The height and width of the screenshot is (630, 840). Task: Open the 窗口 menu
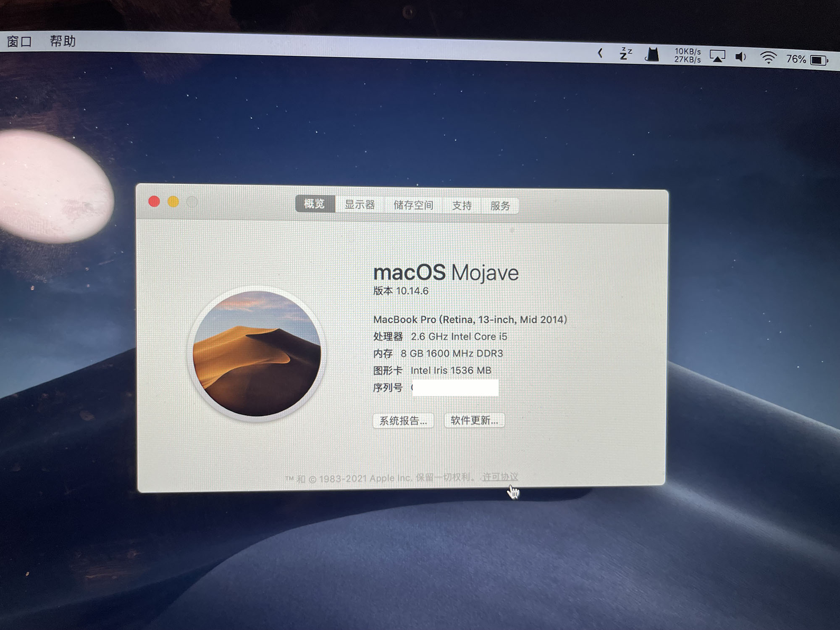(19, 41)
